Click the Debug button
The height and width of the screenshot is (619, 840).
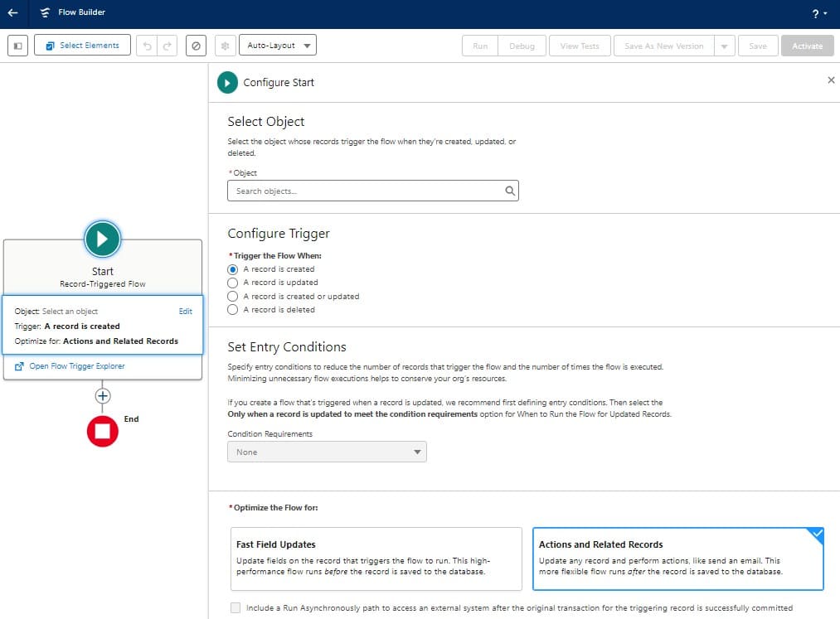point(522,46)
